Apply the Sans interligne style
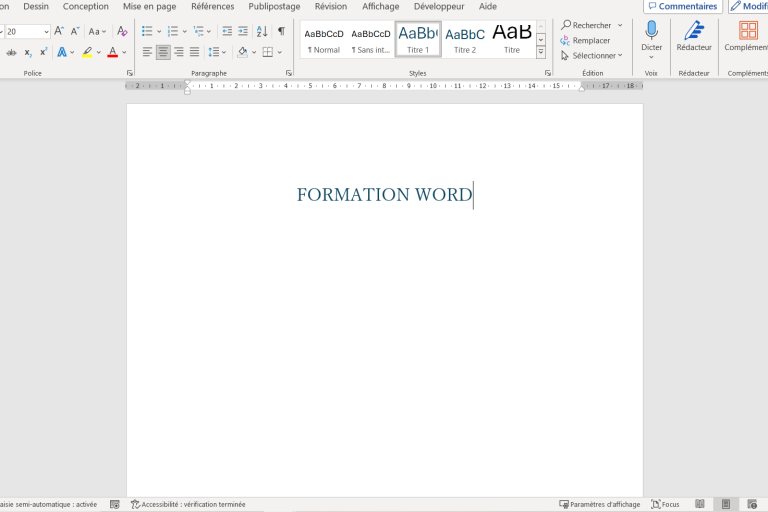Viewport: 768px width, 512px height. 371,40
